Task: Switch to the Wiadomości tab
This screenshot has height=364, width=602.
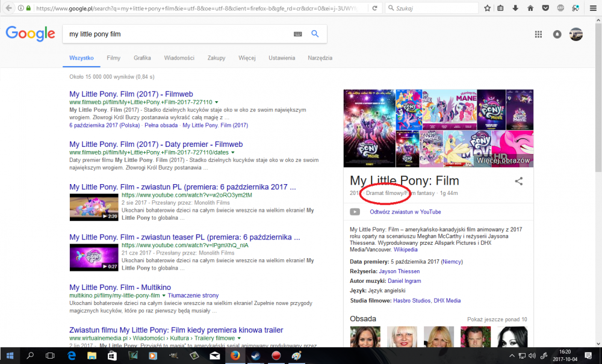Action: tap(179, 58)
